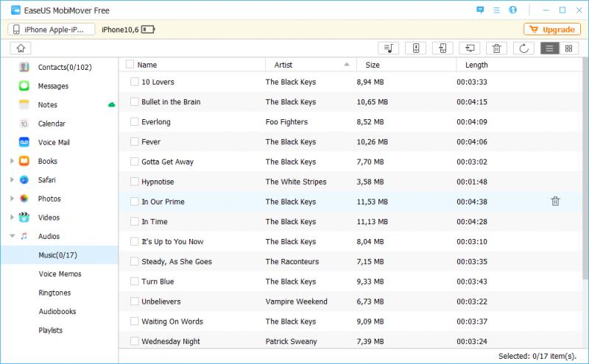This screenshot has height=364, width=589.
Task: Click the Name column header
Action: pyautogui.click(x=147, y=65)
